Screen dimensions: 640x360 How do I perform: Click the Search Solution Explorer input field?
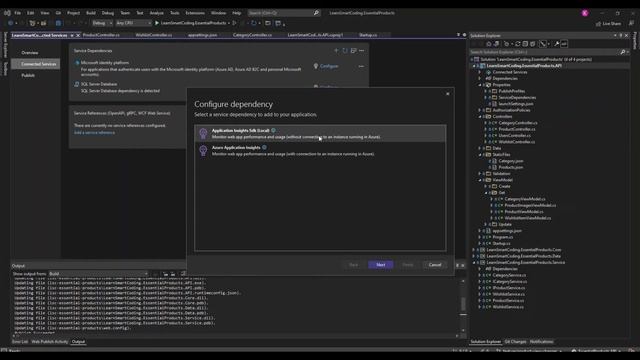tap(544, 52)
